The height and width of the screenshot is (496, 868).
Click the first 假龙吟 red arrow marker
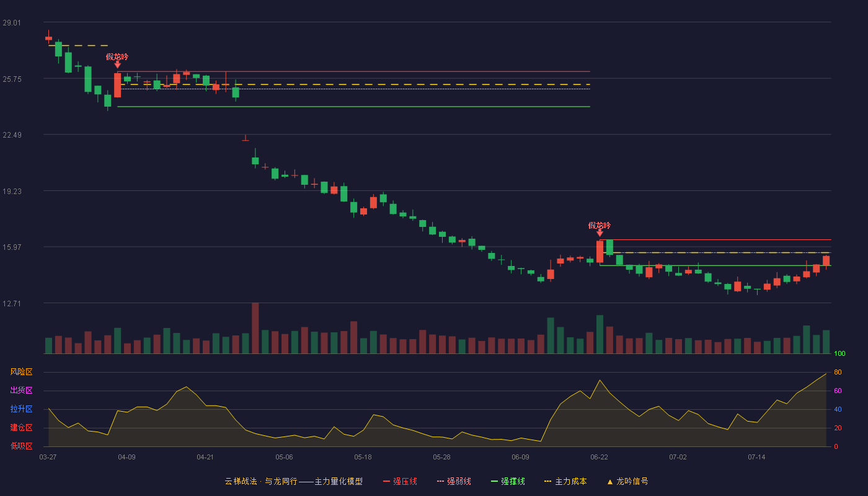[x=117, y=64]
